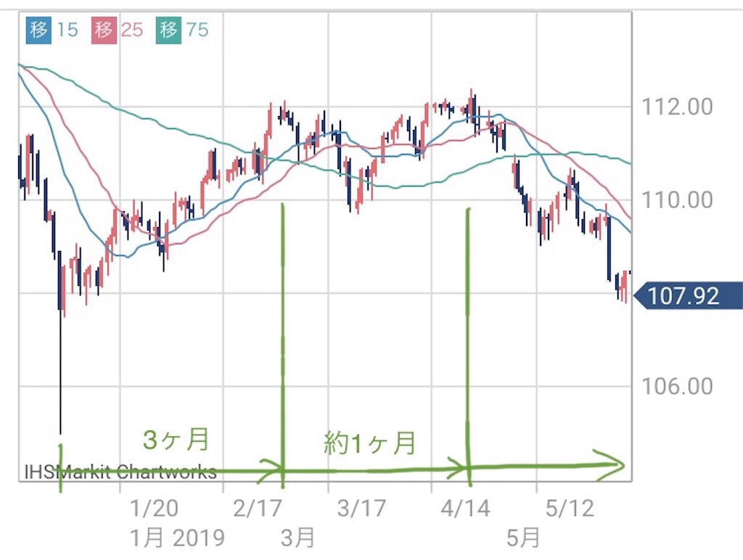Click the 1月 2019 month label
The width and height of the screenshot is (743, 560).
click(x=177, y=538)
